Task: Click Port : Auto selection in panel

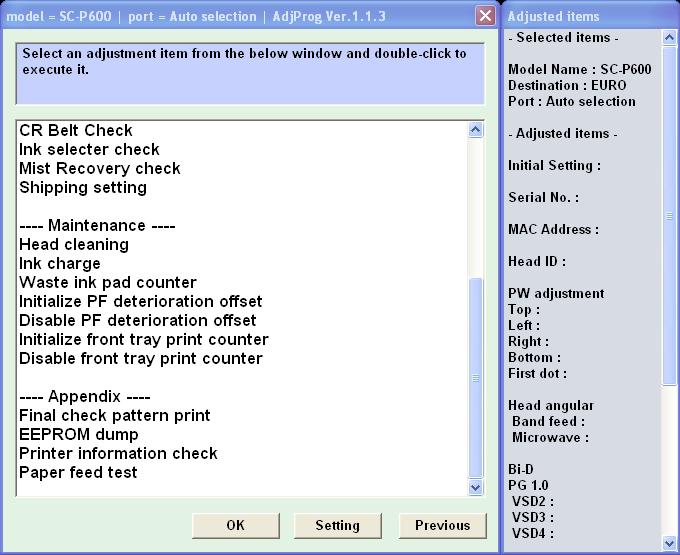Action: [572, 101]
